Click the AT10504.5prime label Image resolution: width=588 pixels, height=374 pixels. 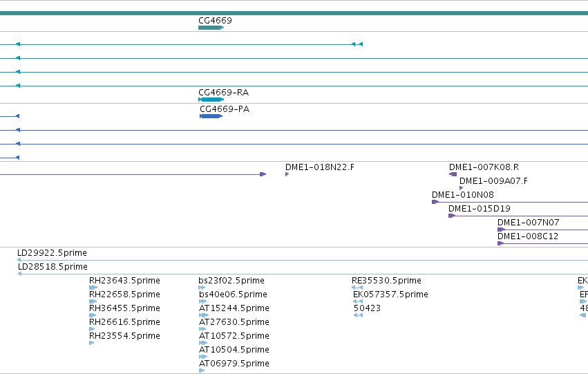tap(234, 350)
